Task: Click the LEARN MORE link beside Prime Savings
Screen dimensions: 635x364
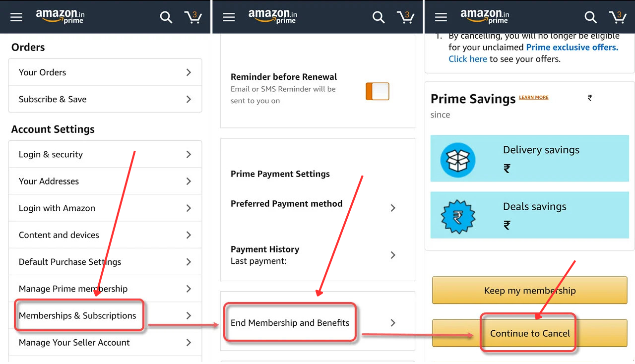Action: (x=533, y=97)
